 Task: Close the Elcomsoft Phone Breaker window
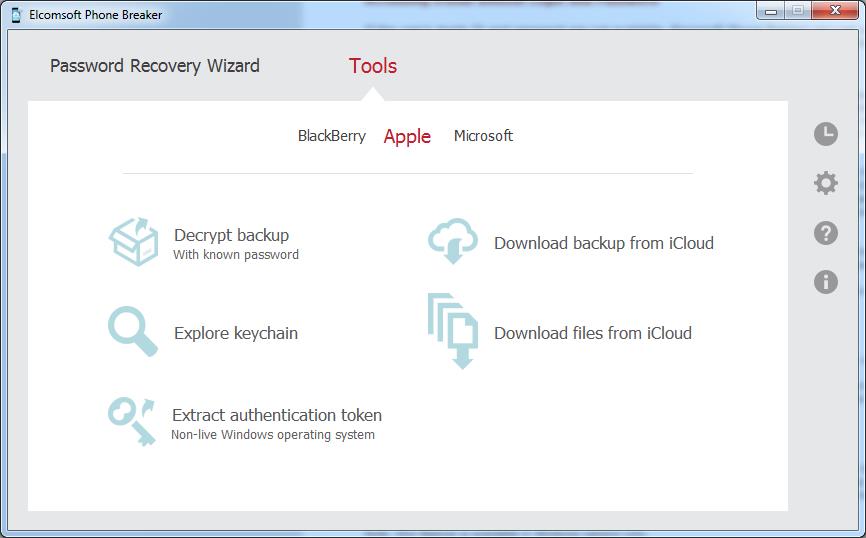(x=835, y=10)
